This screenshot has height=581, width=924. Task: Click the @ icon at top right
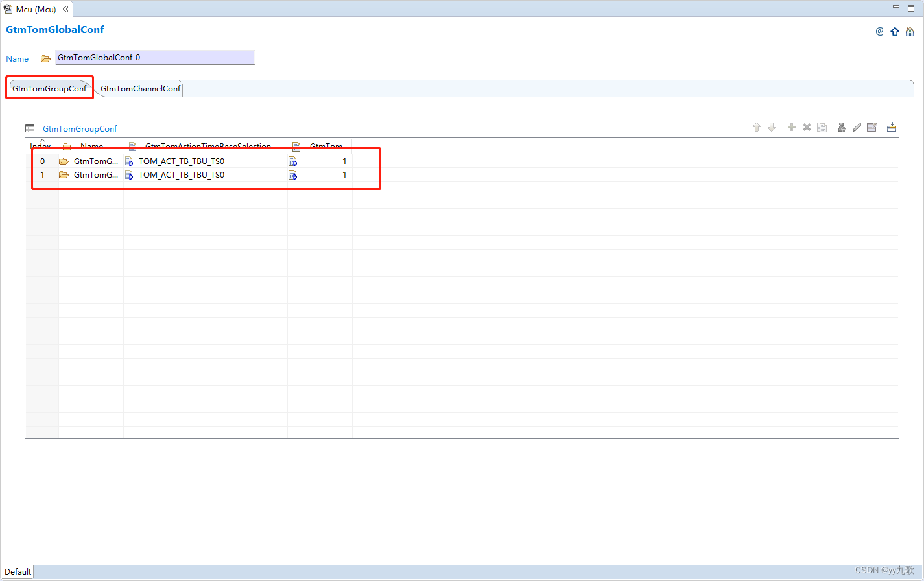point(879,31)
